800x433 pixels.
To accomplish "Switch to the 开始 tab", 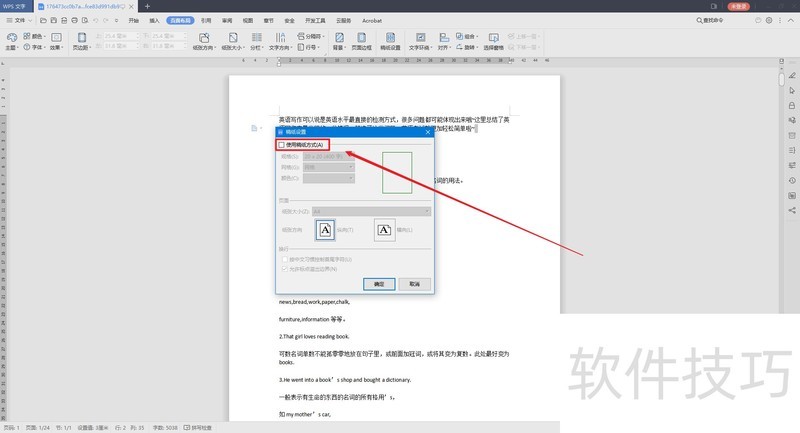I will click(134, 20).
